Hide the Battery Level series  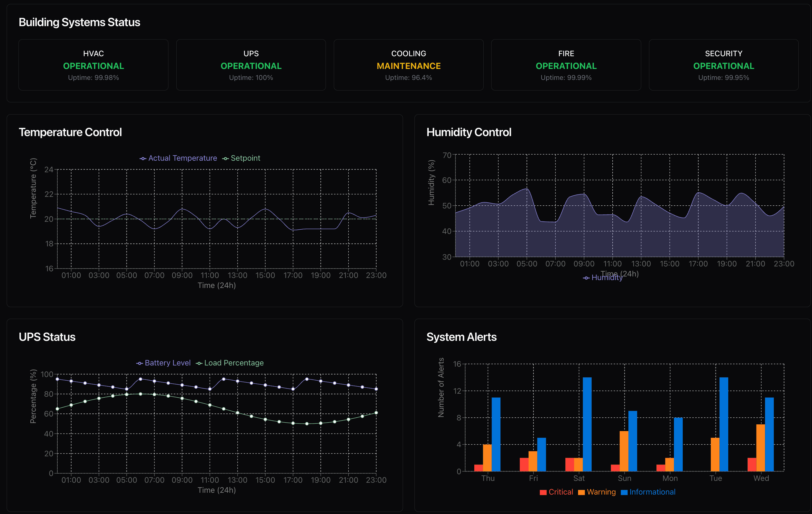pyautogui.click(x=164, y=363)
